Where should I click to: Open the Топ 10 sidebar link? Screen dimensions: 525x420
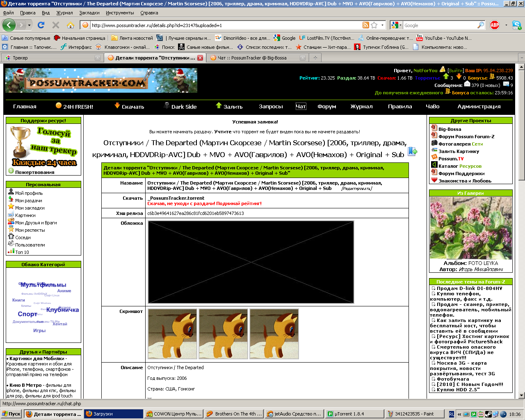tap(22, 252)
